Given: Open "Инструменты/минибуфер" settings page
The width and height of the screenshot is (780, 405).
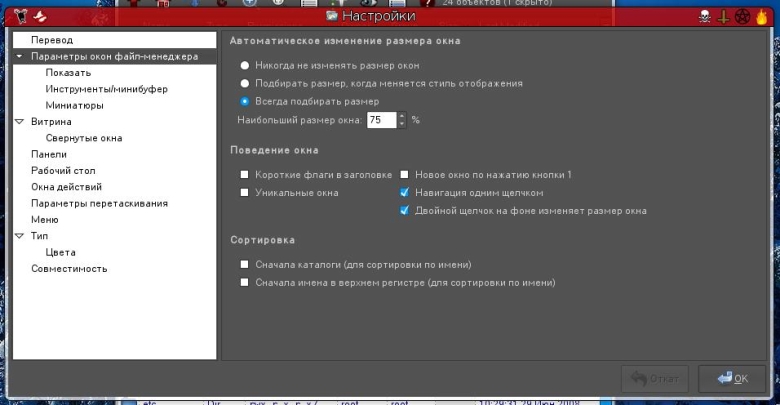Looking at the screenshot, I should click(x=106, y=89).
